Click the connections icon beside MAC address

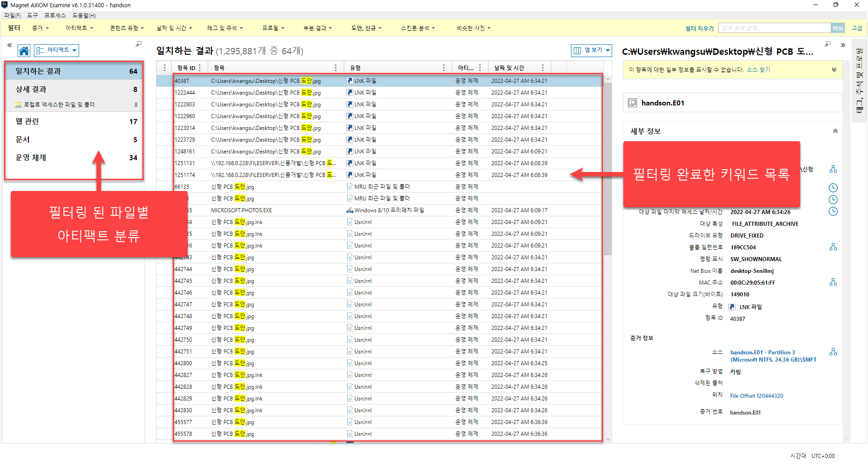tap(833, 282)
